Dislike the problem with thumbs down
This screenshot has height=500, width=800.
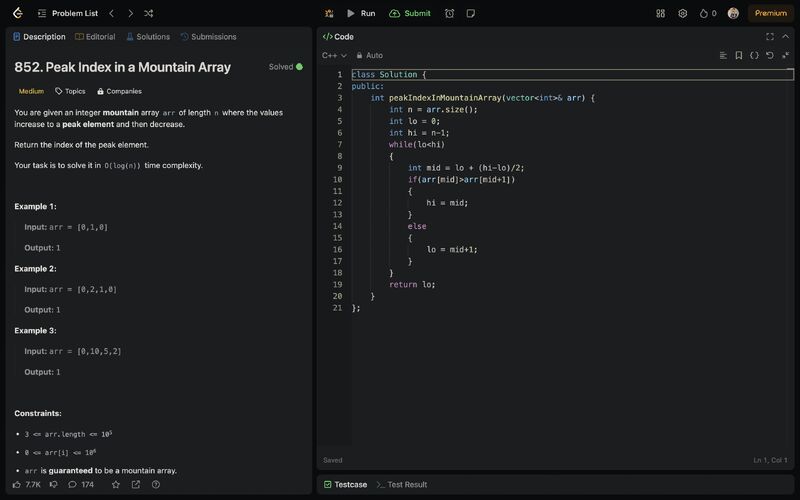tap(53, 484)
